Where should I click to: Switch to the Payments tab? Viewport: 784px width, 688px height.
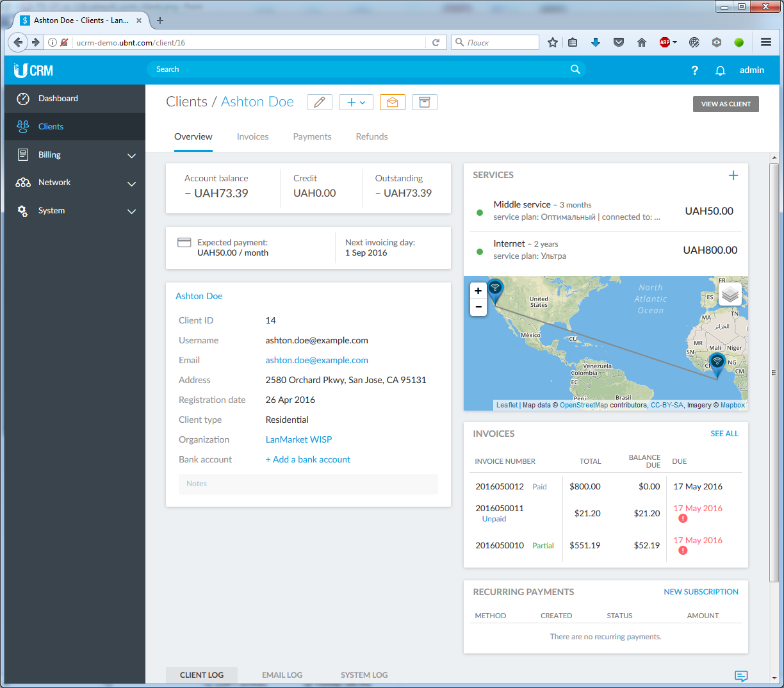click(312, 137)
